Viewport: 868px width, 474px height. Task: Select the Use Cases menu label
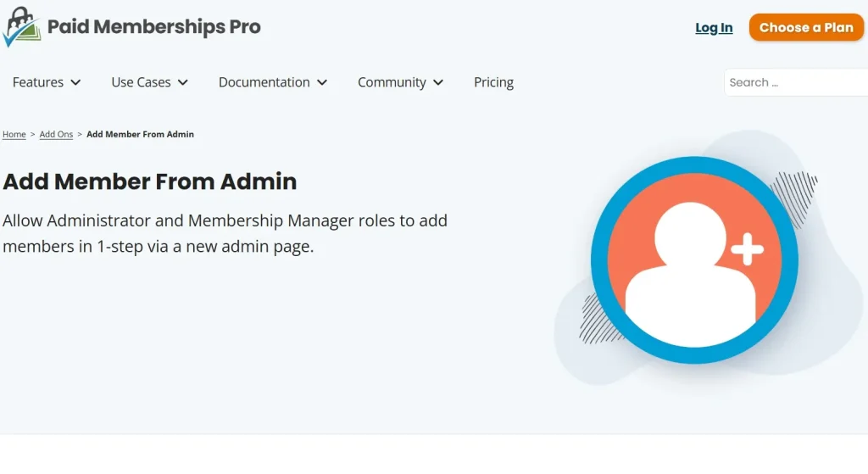pyautogui.click(x=141, y=82)
